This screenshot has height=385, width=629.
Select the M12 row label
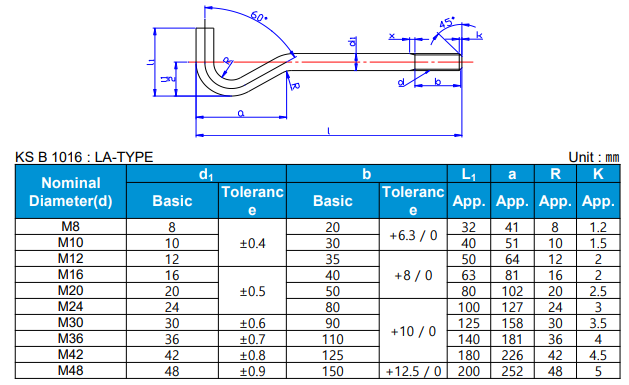[x=71, y=259]
